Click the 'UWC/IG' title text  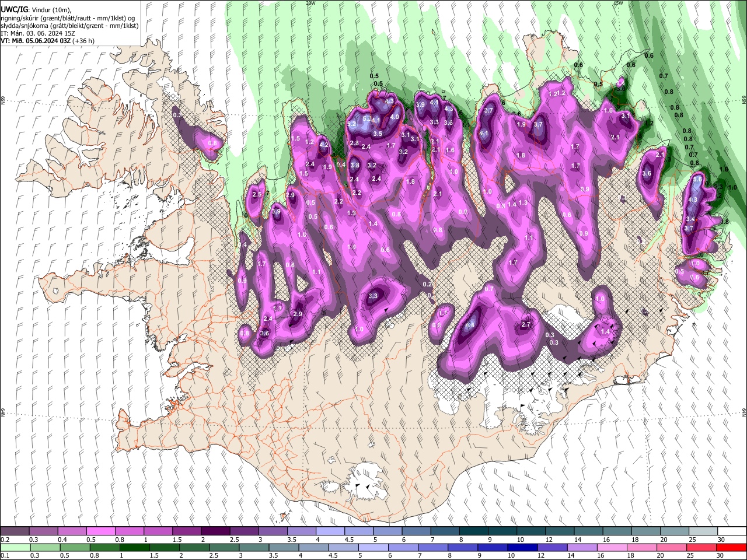click(14, 10)
